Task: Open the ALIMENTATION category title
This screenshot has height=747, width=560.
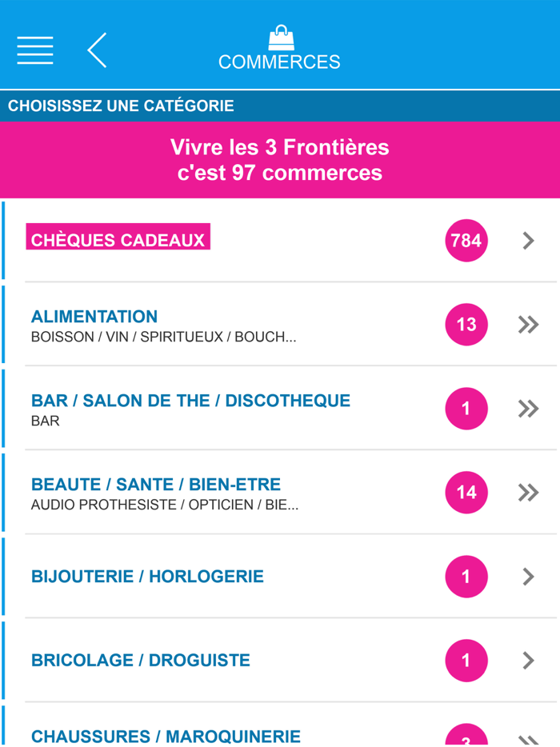Action: tap(94, 317)
